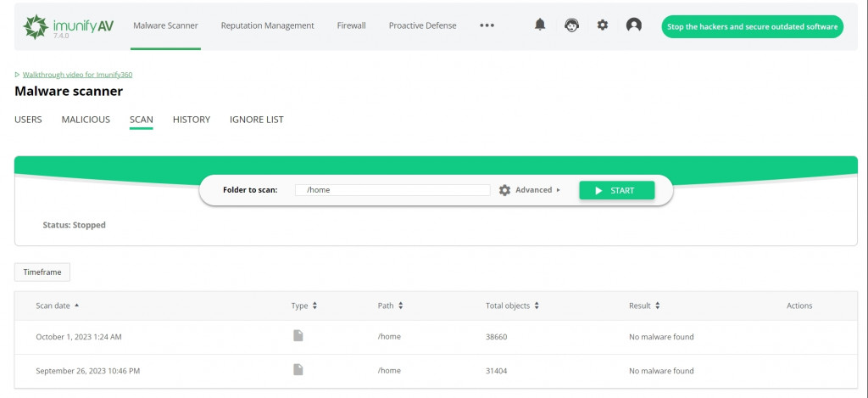Image resolution: width=868 pixels, height=398 pixels.
Task: Select September 26, 2023 10:46 PM scan date
Action: (88, 370)
